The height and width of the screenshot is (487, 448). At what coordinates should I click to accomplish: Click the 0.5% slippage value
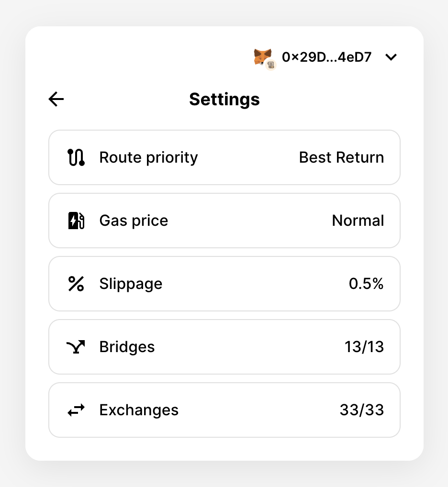click(x=366, y=284)
